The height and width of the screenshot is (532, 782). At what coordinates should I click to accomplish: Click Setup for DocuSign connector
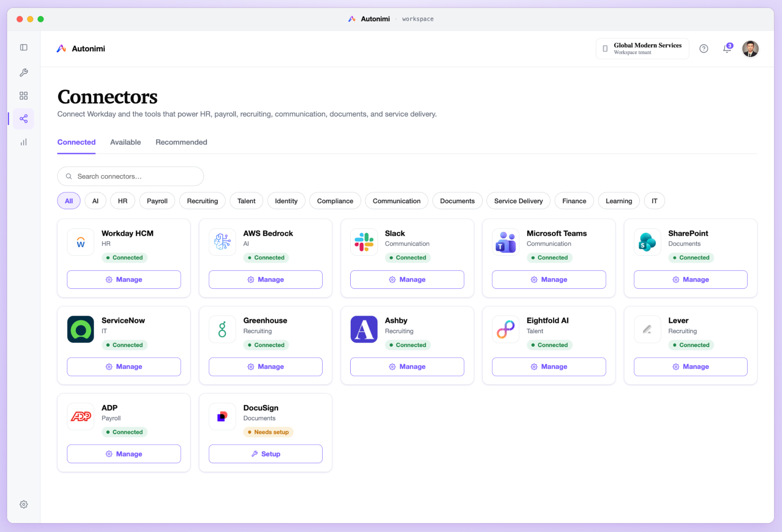tap(266, 454)
